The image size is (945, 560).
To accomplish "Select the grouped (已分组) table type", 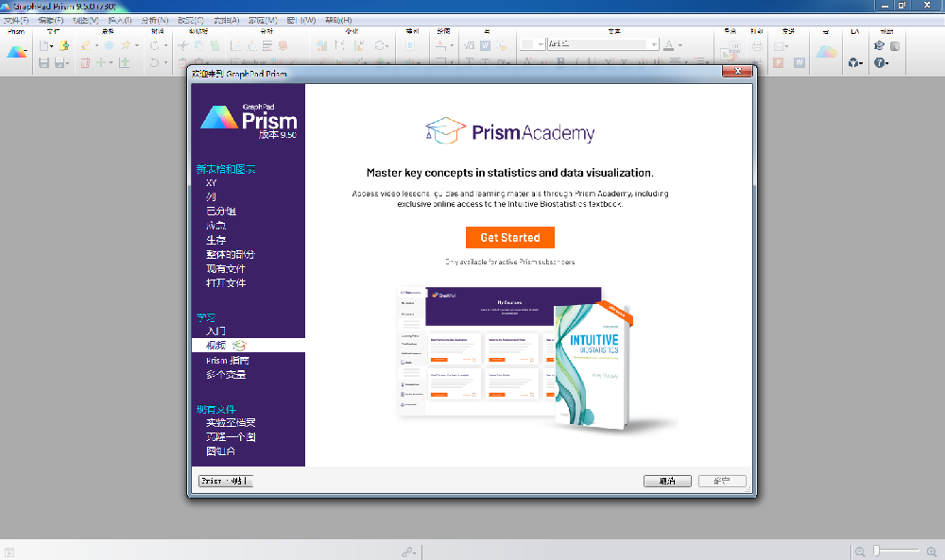I will 221,211.
